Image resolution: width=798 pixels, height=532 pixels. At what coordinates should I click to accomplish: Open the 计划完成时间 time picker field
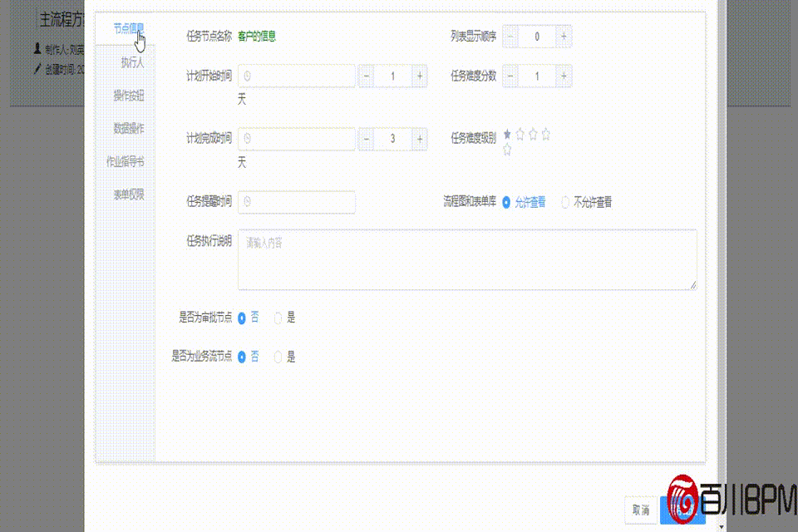[296, 139]
